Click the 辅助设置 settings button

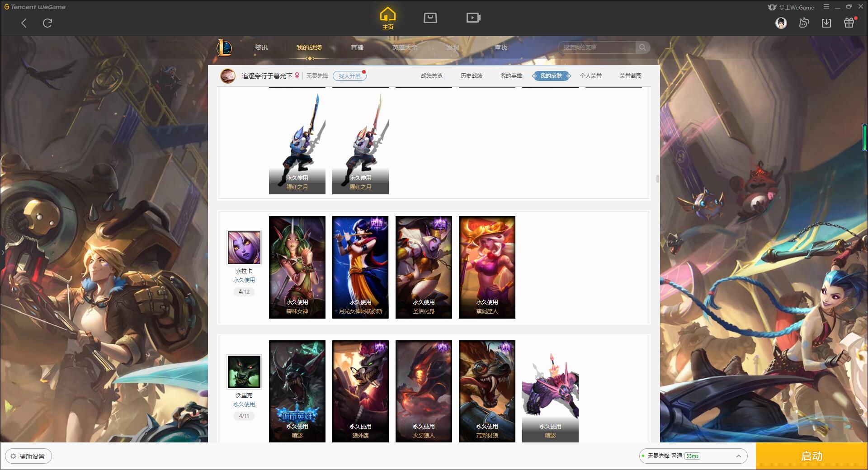coord(28,456)
